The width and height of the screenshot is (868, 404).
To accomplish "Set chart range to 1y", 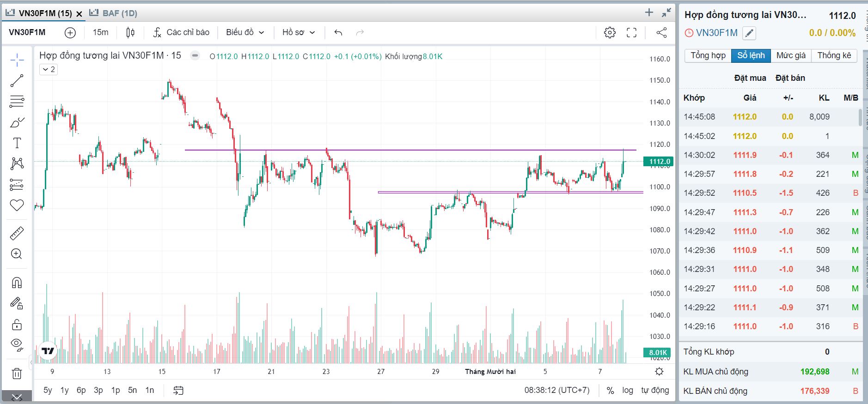I will [65, 390].
